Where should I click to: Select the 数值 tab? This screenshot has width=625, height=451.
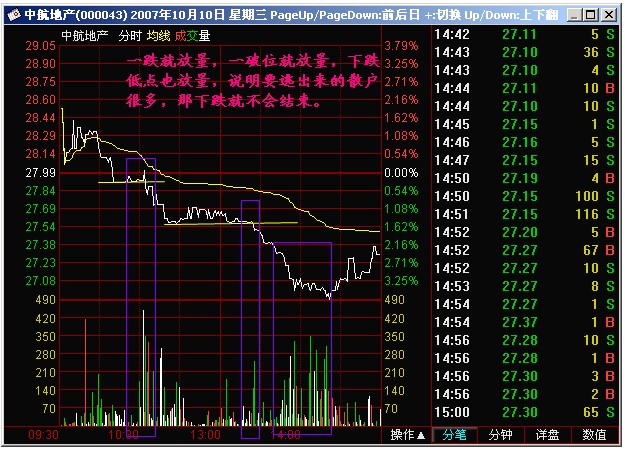(594, 435)
